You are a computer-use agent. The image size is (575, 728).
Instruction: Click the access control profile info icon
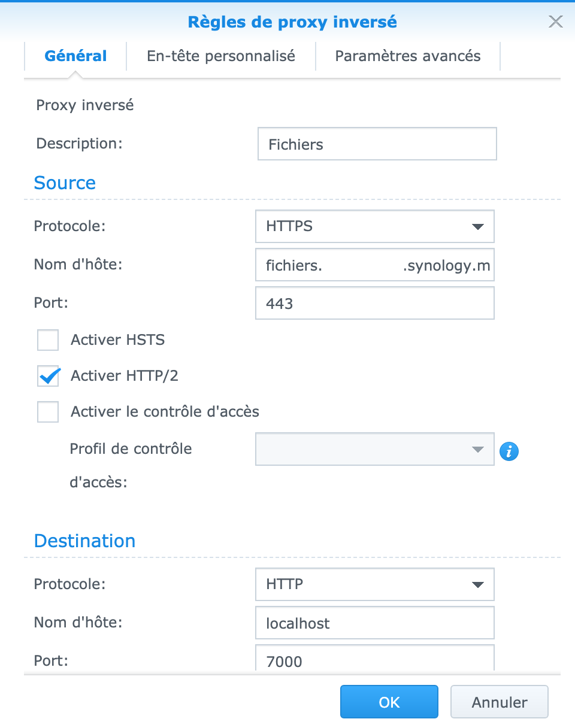pos(509,451)
